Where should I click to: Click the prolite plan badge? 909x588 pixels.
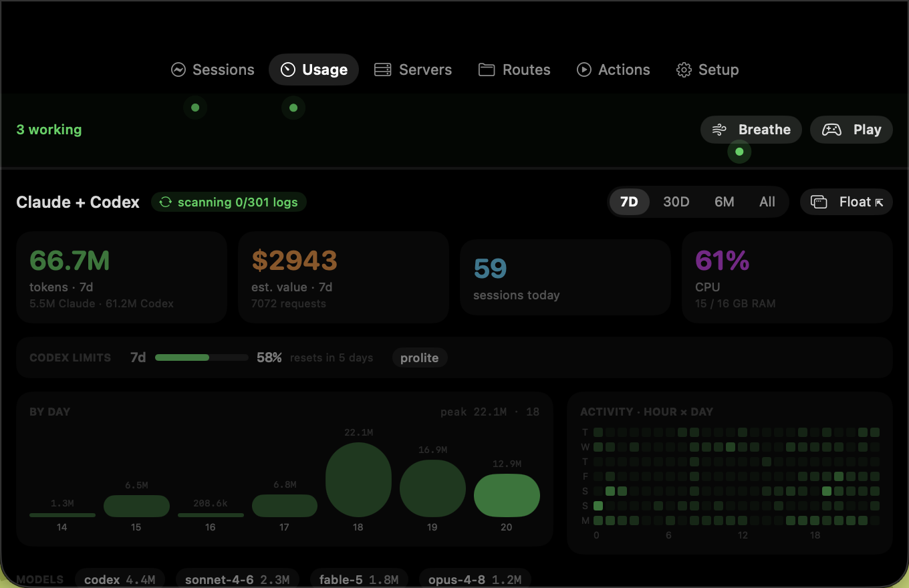pyautogui.click(x=420, y=357)
